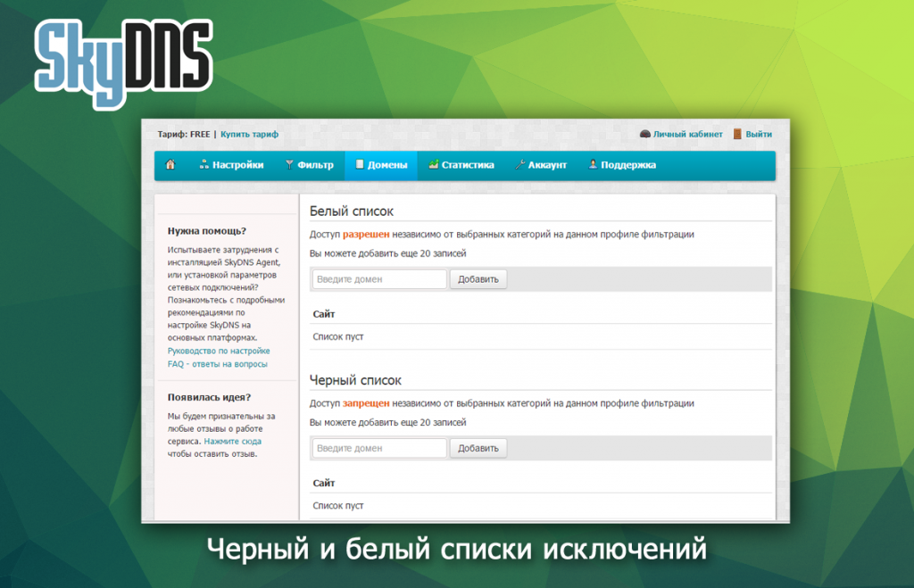Click Список пуст under Белый список
Screen dimensions: 914x588
[338, 337]
